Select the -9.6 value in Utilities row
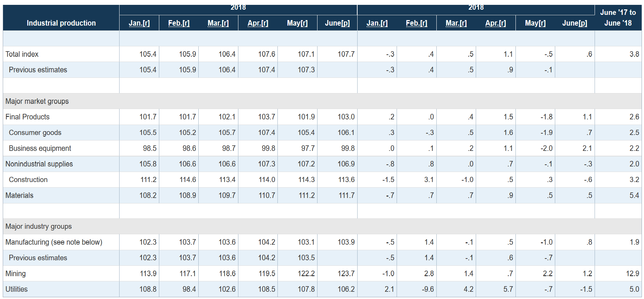Viewport: 644px width, 299px height. (x=427, y=289)
